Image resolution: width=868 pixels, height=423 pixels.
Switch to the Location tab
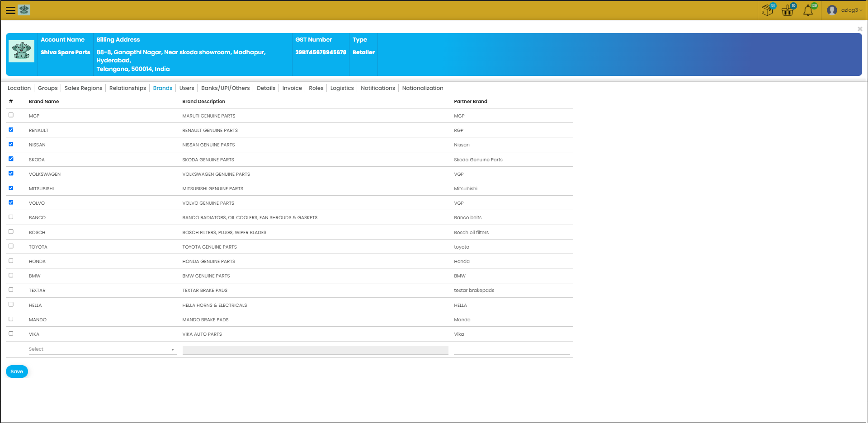coord(19,88)
